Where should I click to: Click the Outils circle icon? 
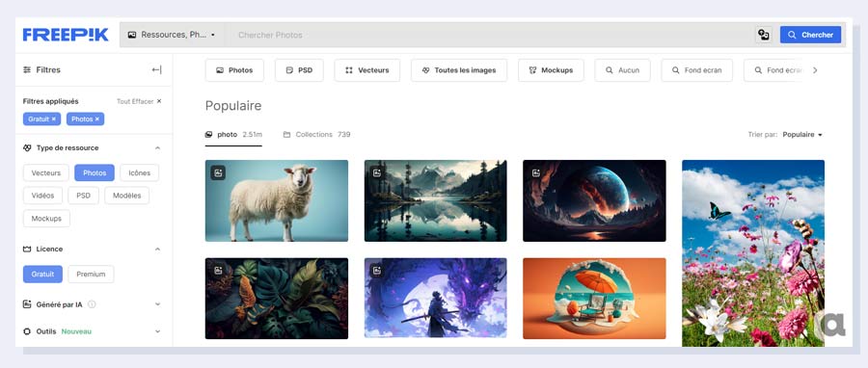pos(27,331)
